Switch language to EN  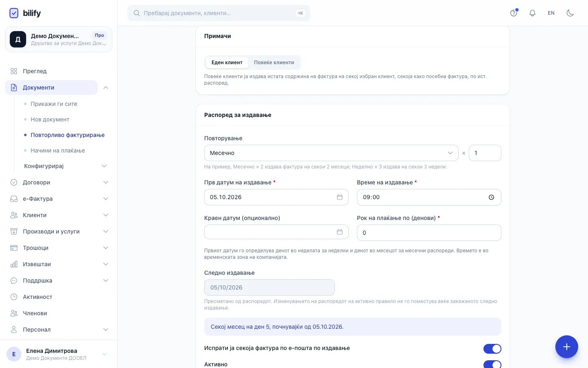tap(551, 13)
